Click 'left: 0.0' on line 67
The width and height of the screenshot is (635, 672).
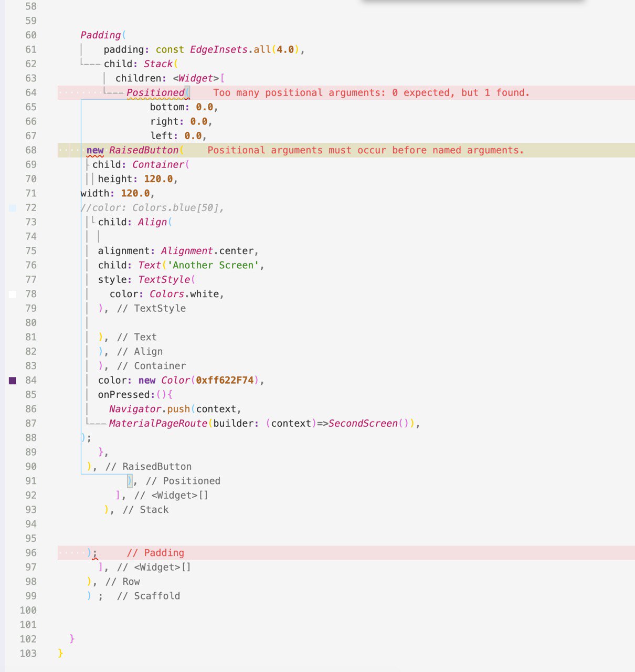176,136
